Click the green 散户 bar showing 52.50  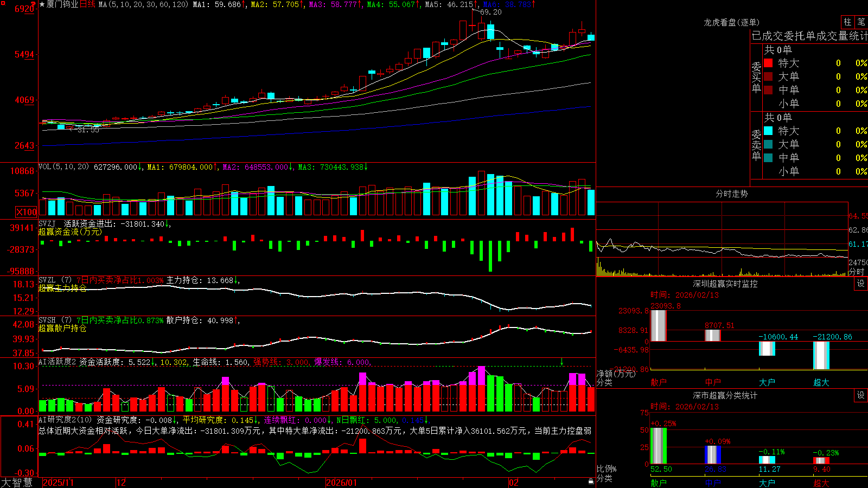tap(659, 446)
